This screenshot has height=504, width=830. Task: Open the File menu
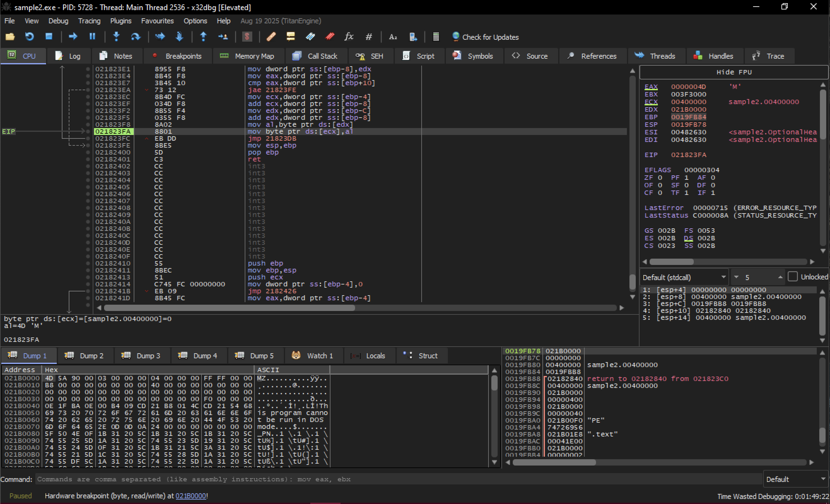pos(9,21)
